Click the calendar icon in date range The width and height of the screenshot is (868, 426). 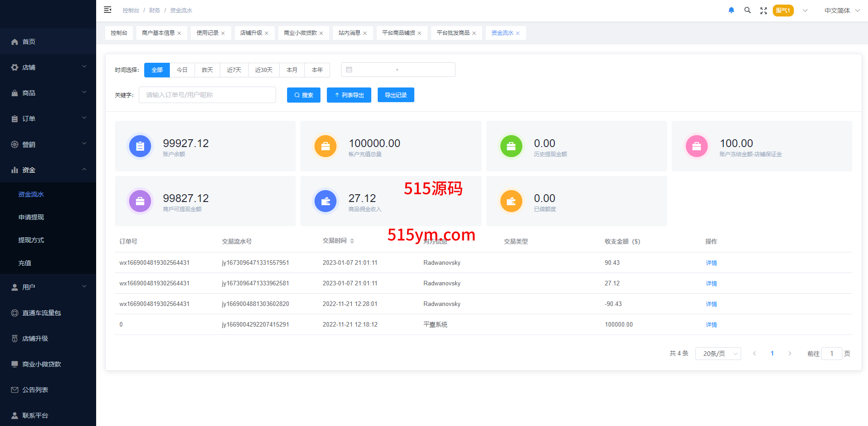349,70
